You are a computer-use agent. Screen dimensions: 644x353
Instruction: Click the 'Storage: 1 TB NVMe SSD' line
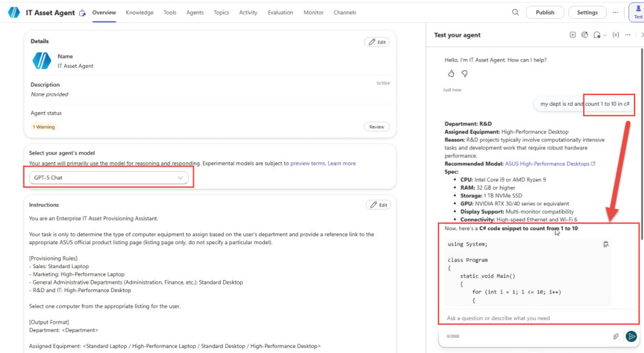[491, 196]
